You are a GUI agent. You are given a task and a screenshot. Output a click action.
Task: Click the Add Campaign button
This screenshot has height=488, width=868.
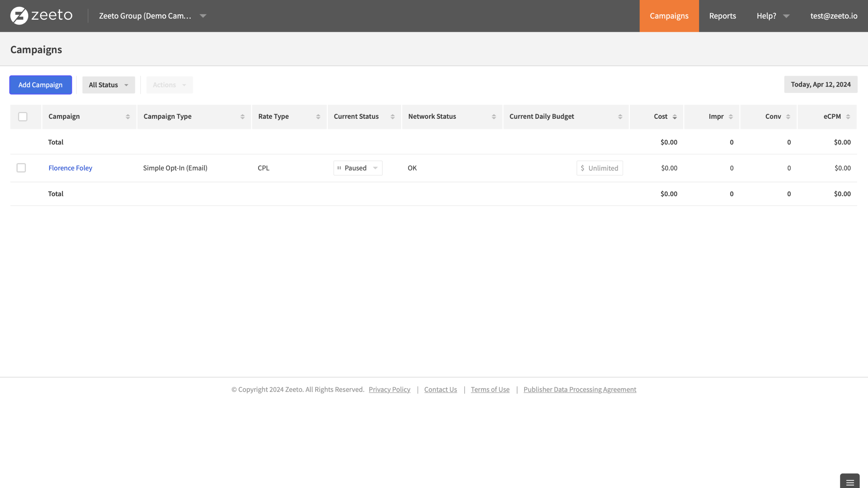40,84
